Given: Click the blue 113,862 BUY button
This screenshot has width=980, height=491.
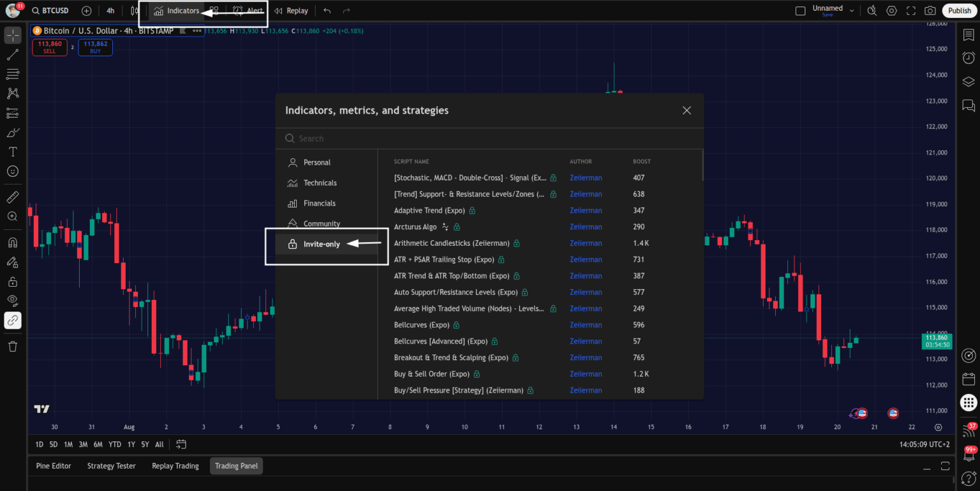Looking at the screenshot, I should click(x=95, y=47).
